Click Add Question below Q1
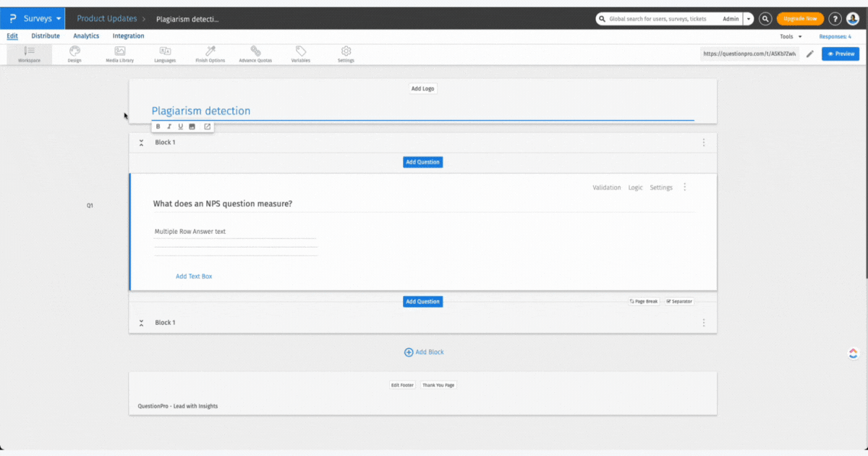The width and height of the screenshot is (868, 456). tap(422, 301)
